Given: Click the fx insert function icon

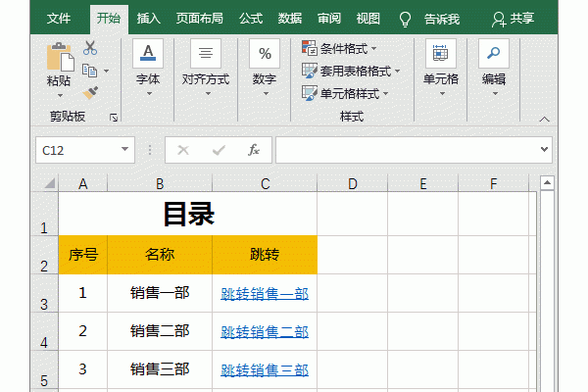Looking at the screenshot, I should pos(254,150).
